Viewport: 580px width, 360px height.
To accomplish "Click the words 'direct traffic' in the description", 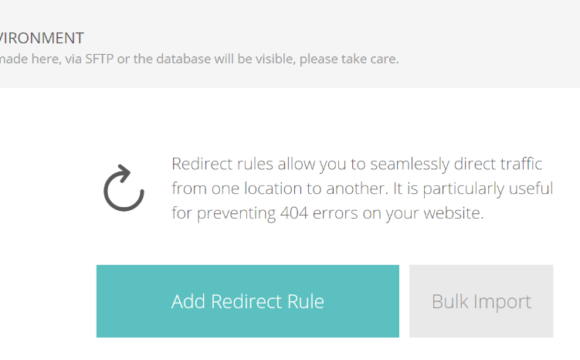I will [498, 164].
